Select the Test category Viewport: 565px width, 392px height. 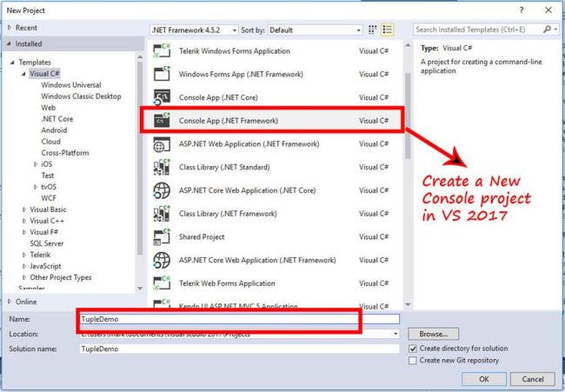(48, 176)
